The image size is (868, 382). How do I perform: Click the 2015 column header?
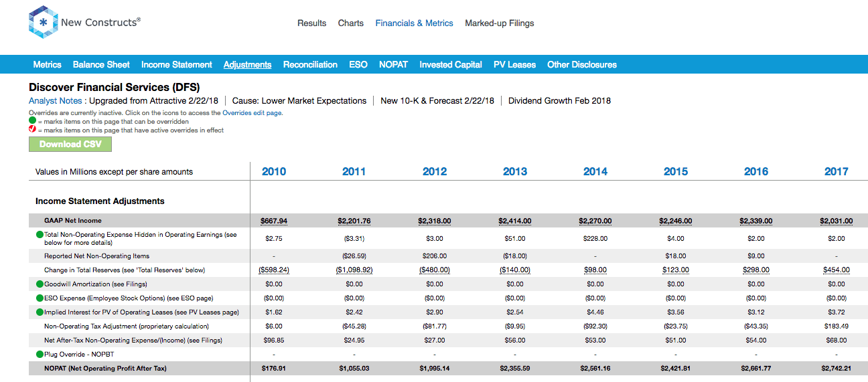pos(676,172)
